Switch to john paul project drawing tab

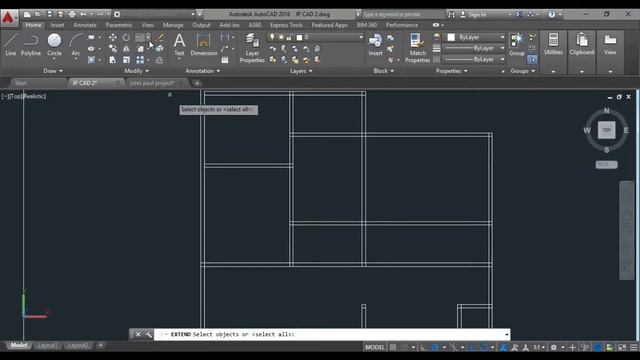click(x=152, y=83)
